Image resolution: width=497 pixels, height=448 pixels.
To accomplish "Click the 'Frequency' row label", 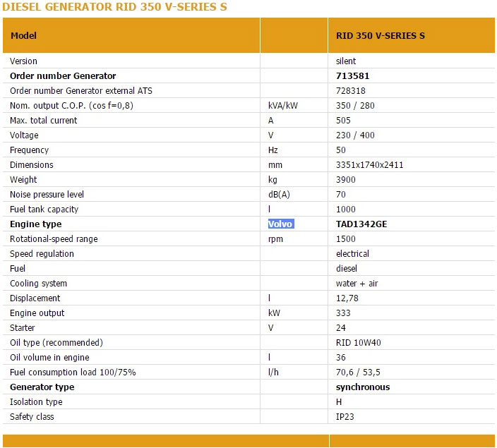I will tap(29, 150).
